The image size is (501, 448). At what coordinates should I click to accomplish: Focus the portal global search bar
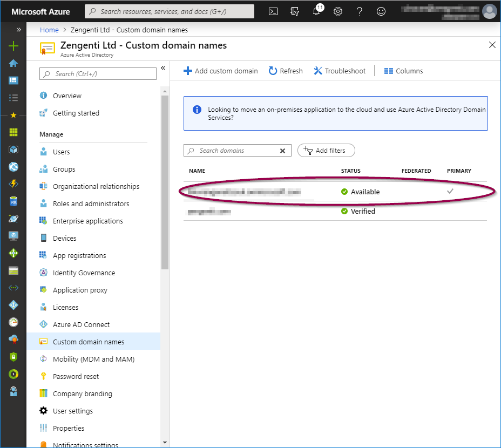(x=170, y=11)
